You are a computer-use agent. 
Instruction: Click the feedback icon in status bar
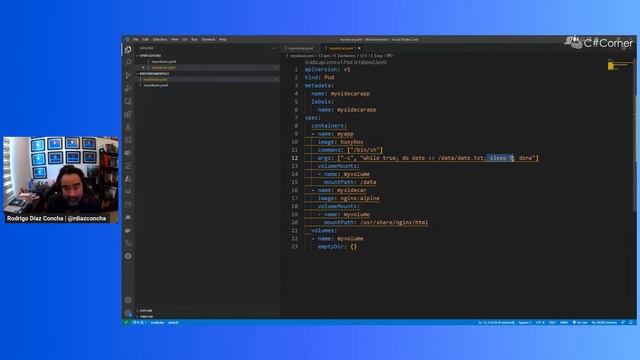[623, 322]
